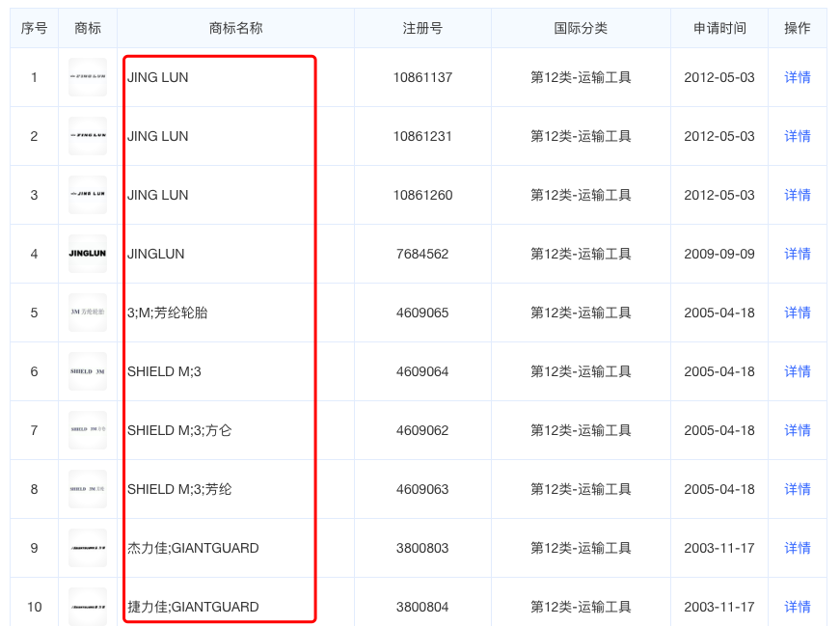Open 详情 for SHIELD M;3;芳纶
This screenshot has height=626, width=840.
coord(798,489)
